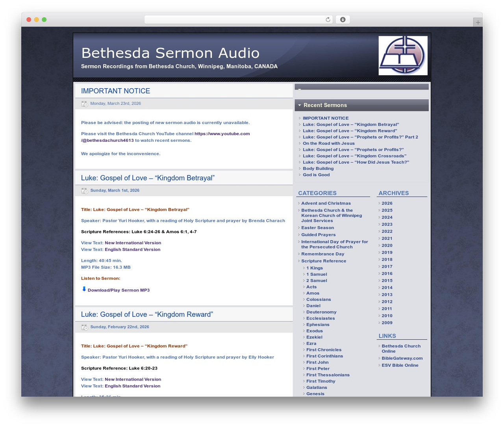View Kingdom Betrayal text in English Standard Version
504x427 pixels.
tap(132, 250)
